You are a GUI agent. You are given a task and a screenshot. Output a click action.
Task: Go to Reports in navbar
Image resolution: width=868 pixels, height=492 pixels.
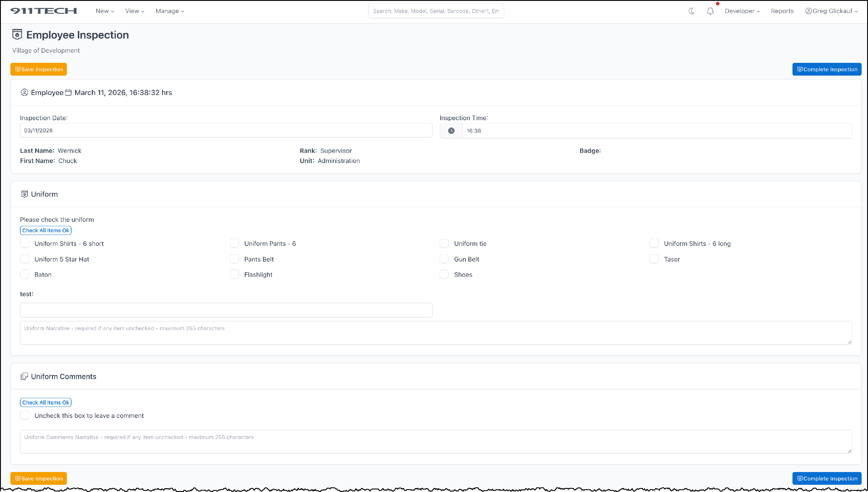tap(782, 11)
